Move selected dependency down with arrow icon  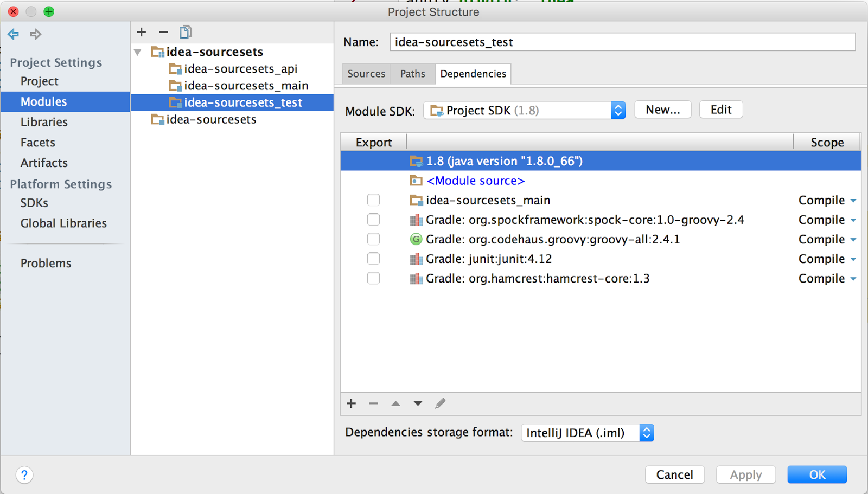417,403
